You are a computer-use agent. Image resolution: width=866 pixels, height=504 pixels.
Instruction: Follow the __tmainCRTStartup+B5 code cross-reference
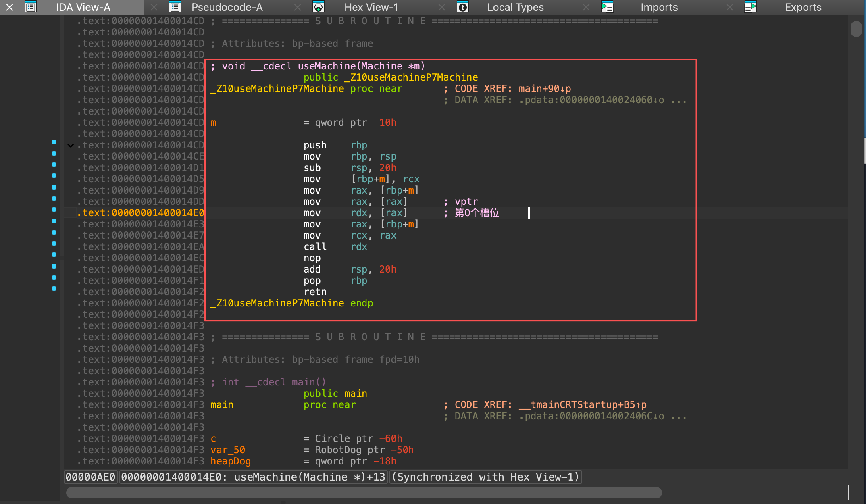[x=583, y=405]
